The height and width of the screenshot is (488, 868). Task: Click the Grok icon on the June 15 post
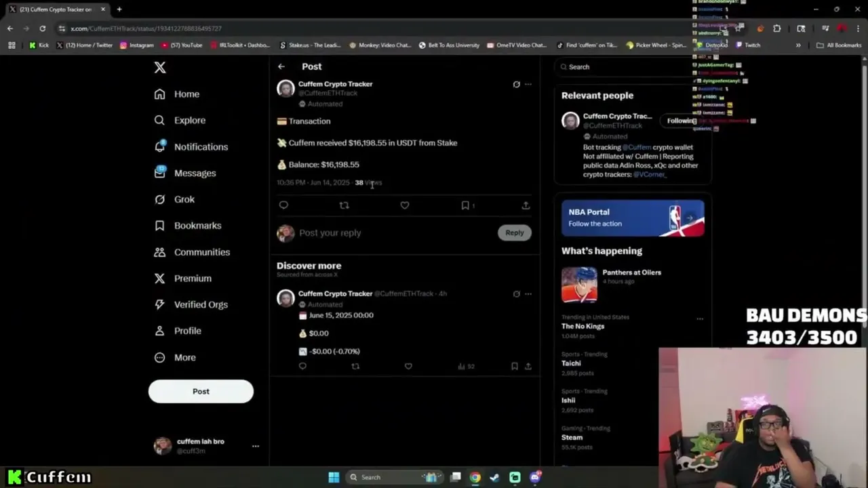click(517, 294)
